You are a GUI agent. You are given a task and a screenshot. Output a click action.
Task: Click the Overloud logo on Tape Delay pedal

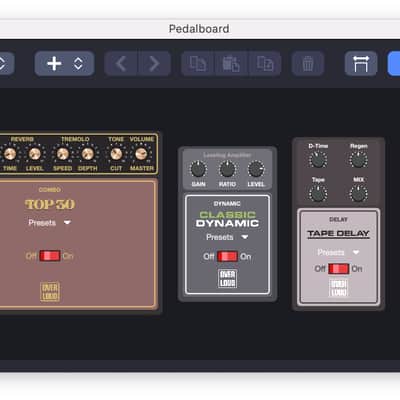(339, 288)
